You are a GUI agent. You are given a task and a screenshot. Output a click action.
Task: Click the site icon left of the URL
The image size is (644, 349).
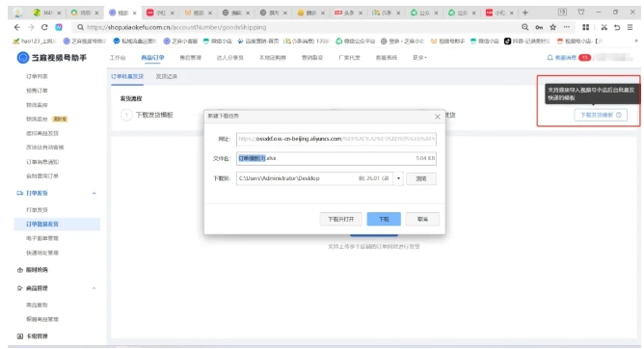(59, 27)
